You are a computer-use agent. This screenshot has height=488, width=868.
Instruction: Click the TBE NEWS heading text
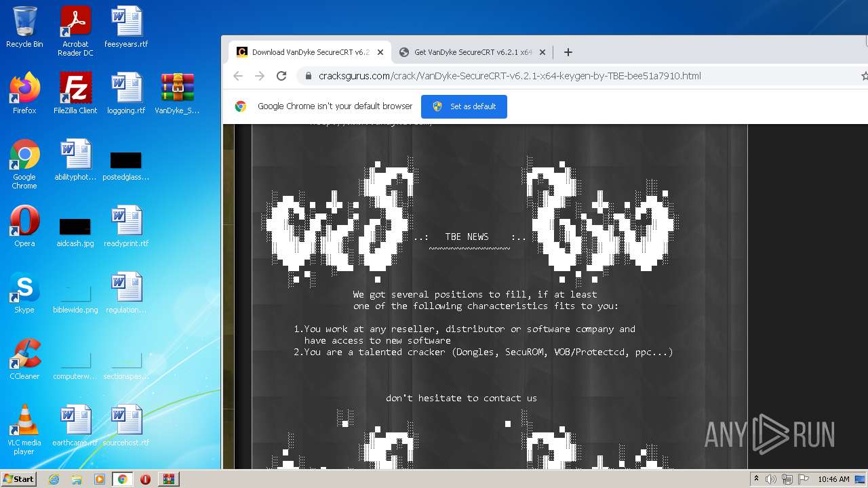point(467,237)
